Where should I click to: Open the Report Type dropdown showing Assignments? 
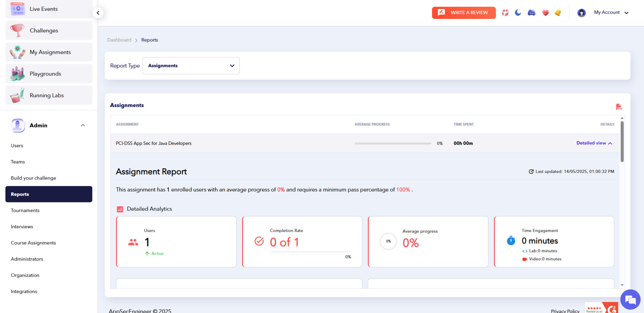(x=191, y=65)
